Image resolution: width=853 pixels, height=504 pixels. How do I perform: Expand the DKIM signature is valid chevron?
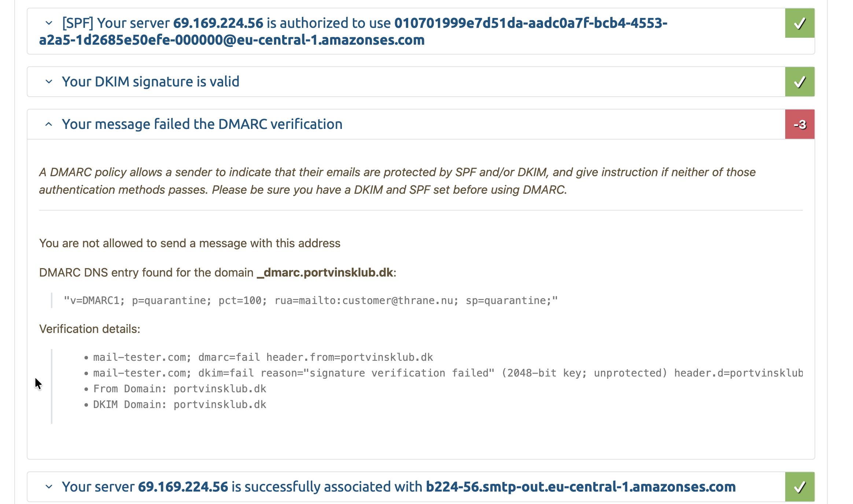point(49,82)
